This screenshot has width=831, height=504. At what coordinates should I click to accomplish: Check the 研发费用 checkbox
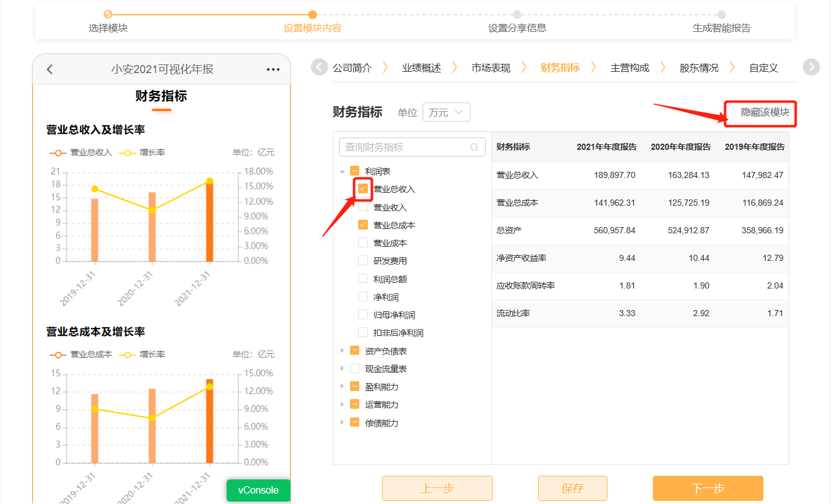click(363, 261)
